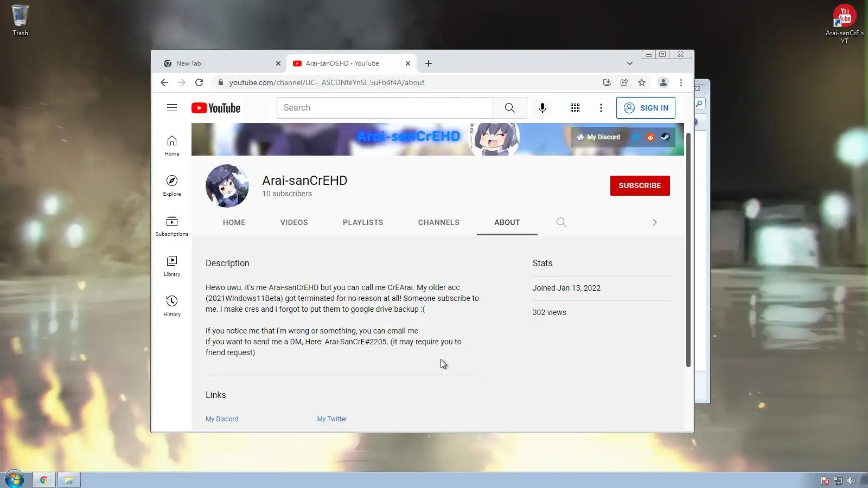The image size is (868, 488).
Task: Go to Home in the sidebar
Action: coord(172,146)
